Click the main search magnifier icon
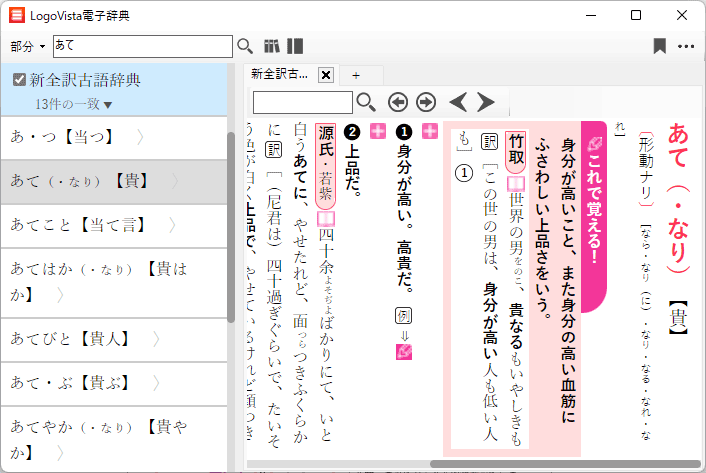 (245, 46)
